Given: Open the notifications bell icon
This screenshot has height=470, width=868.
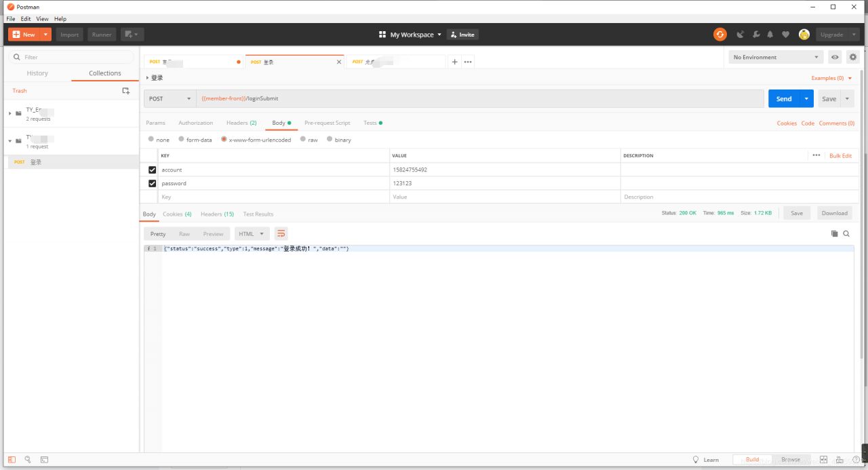Looking at the screenshot, I should (x=770, y=35).
